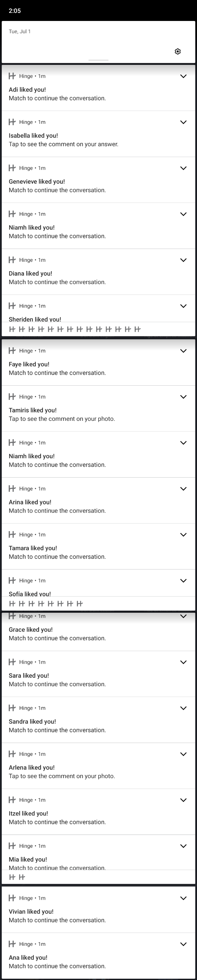Expand the Genevieve liked you notification

[x=183, y=168]
